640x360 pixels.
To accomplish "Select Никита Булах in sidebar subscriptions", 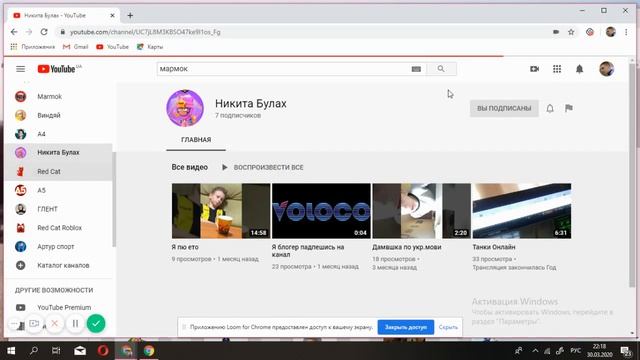I will [59, 153].
